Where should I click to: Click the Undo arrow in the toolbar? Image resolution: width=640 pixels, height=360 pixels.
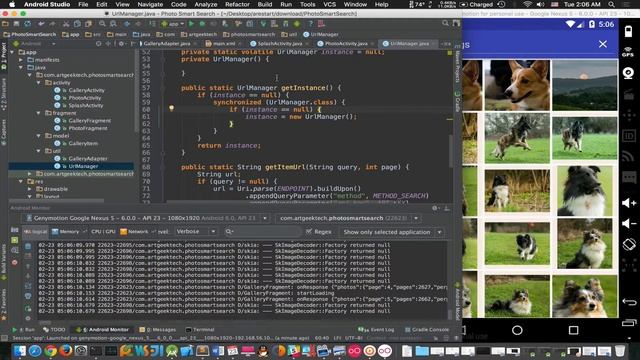pyautogui.click(x=41, y=24)
